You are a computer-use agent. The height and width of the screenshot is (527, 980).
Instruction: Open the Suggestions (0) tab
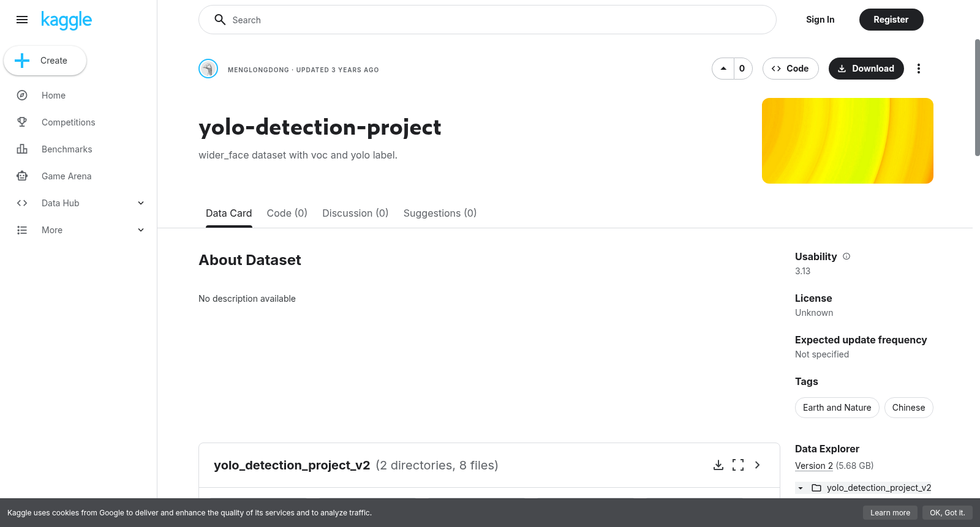(440, 213)
